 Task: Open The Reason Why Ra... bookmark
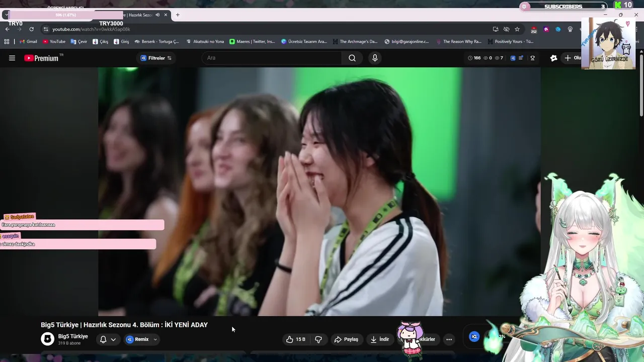(x=458, y=42)
